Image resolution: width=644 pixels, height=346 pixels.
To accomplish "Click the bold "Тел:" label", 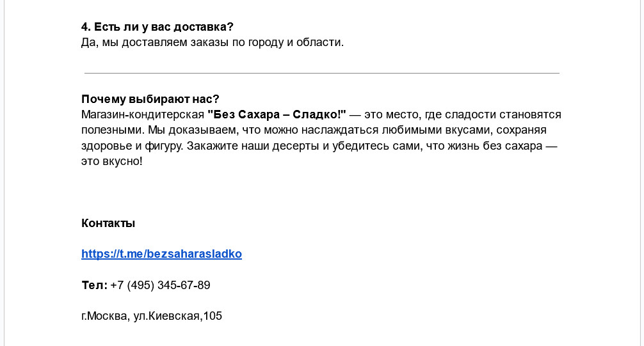I will (x=95, y=285).
